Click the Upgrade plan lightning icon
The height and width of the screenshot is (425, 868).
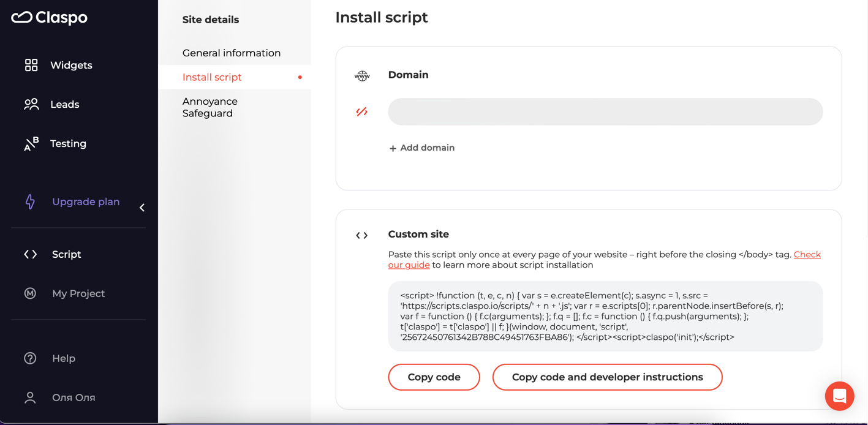click(30, 201)
